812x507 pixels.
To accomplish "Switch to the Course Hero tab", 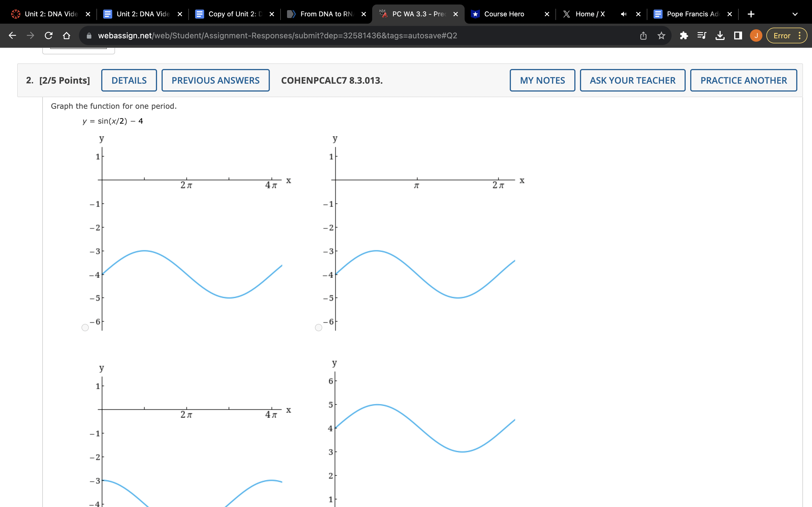I will [x=504, y=14].
